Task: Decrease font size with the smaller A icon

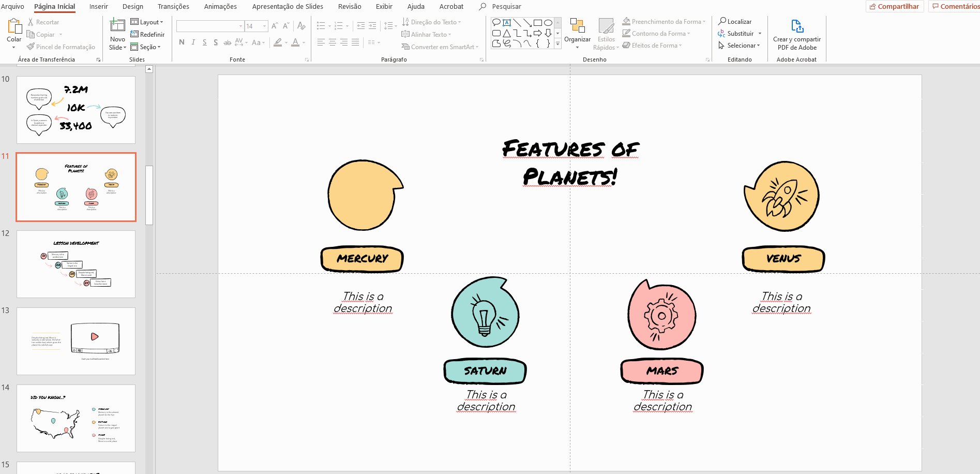Action: click(286, 26)
